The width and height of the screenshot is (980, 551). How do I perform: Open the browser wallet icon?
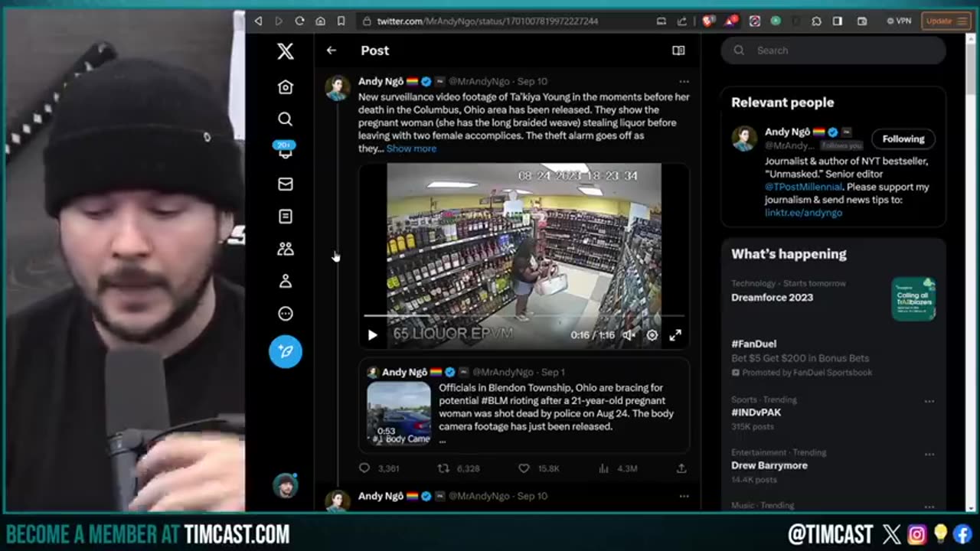point(861,21)
